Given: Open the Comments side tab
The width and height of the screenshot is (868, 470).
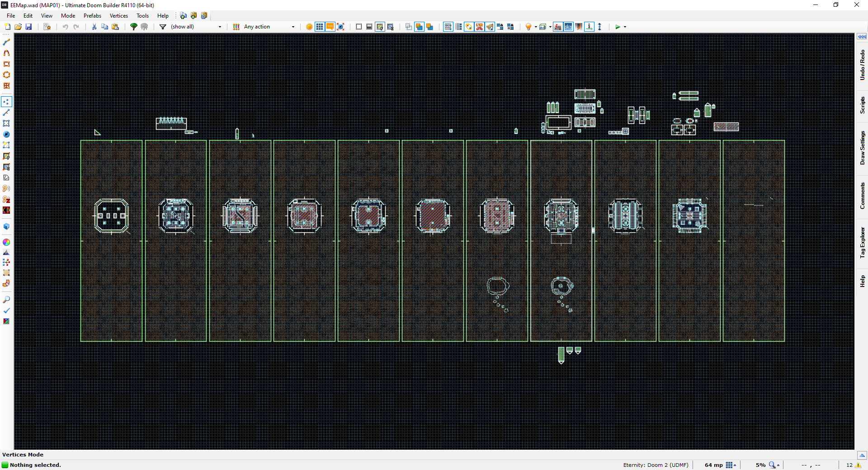Looking at the screenshot, I should tap(862, 196).
